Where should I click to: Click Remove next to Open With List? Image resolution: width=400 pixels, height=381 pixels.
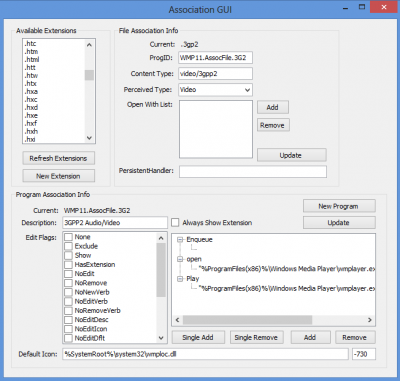[x=273, y=125]
